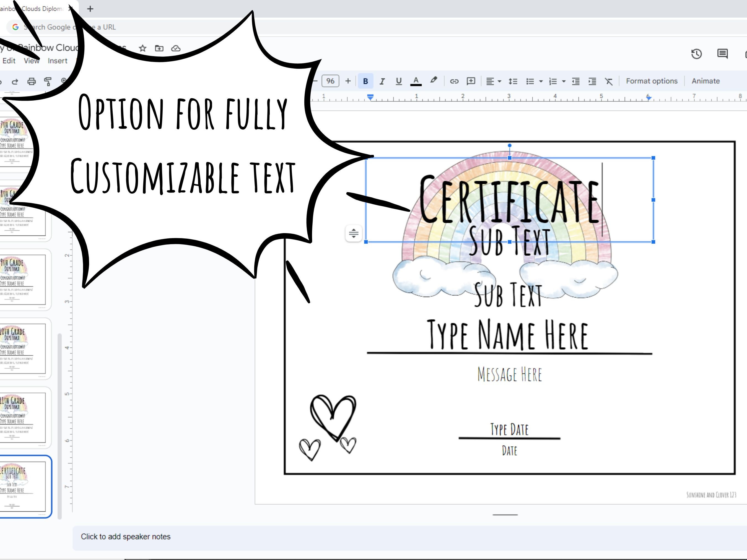Open the numbered list dropdown
Viewport: 747px width, 560px height.
(x=563, y=81)
